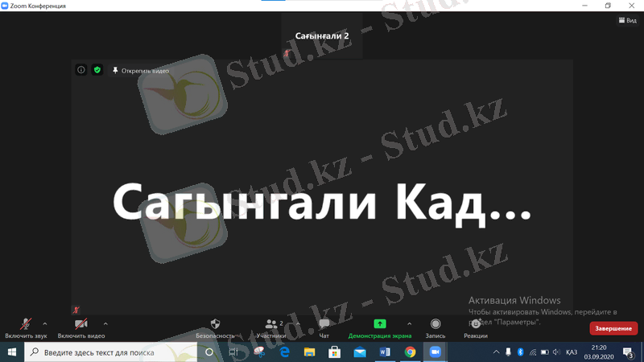Click the red Завершение button
Screen dimensions: 644x362
point(613,328)
